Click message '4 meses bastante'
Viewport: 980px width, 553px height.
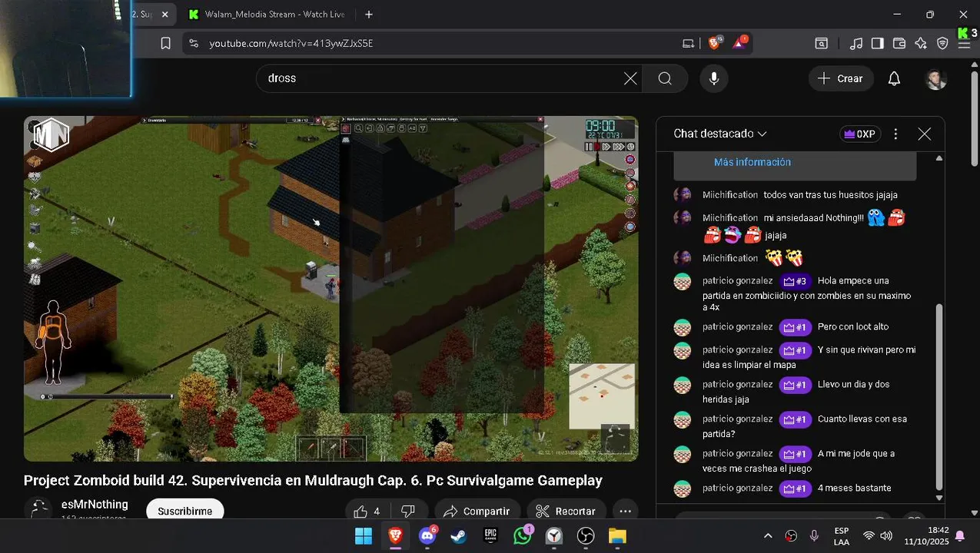[x=854, y=488]
